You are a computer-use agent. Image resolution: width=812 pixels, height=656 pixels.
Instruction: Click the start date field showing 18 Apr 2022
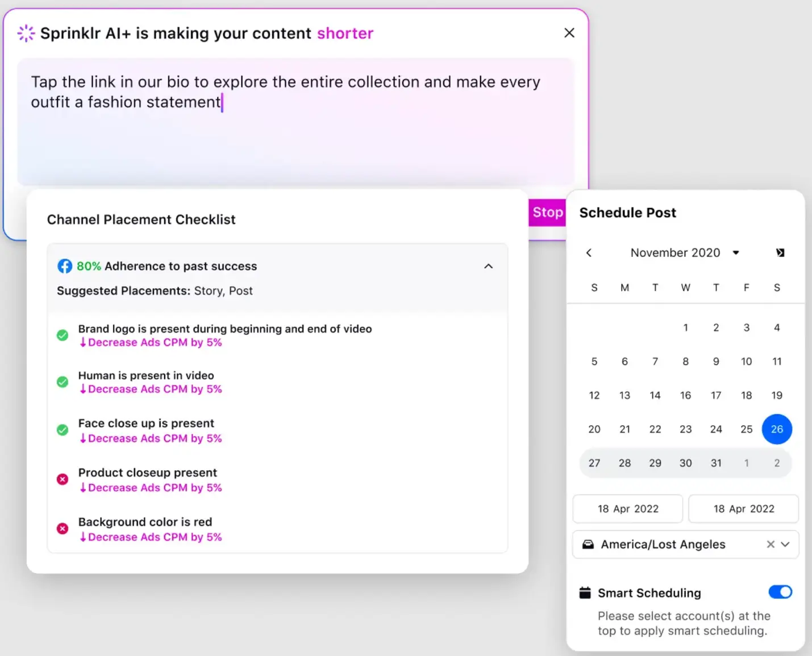pyautogui.click(x=627, y=508)
